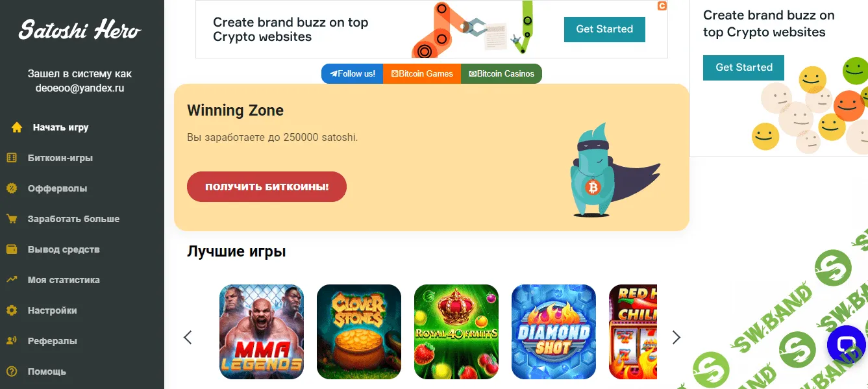Click Get Started in top banner ad
868x389 pixels.
coord(604,29)
